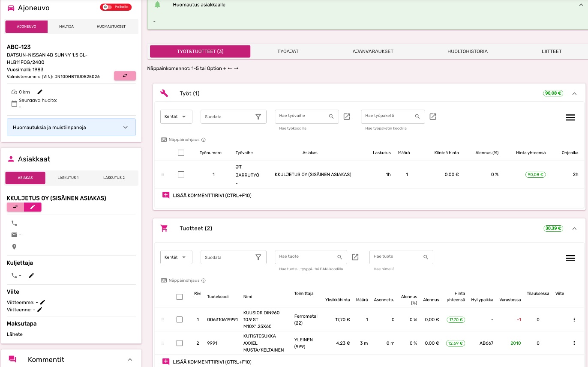
Task: Click the filter icon in Työt Suodata field
Action: tap(258, 116)
